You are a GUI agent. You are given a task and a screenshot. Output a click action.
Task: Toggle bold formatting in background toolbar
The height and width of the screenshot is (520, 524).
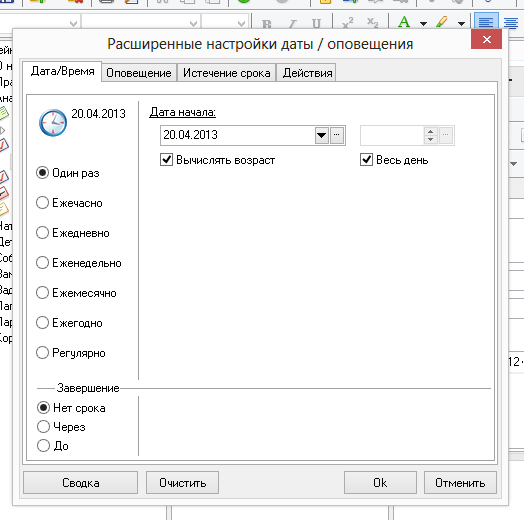267,24
